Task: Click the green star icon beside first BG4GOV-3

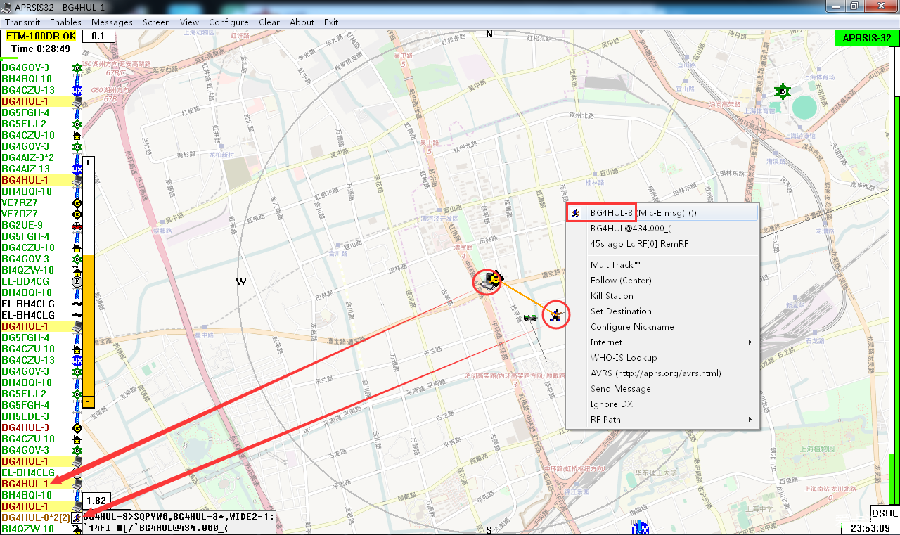Action: point(76,68)
